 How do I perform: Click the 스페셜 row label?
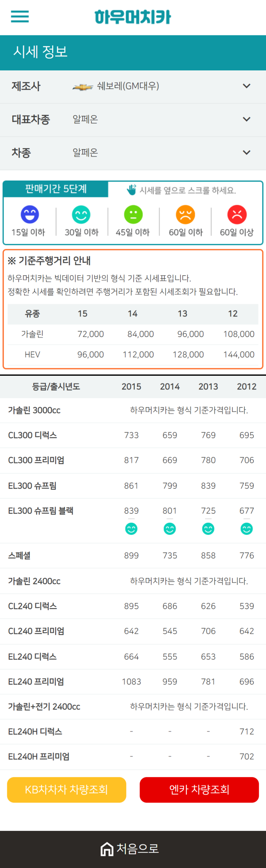pos(19,556)
